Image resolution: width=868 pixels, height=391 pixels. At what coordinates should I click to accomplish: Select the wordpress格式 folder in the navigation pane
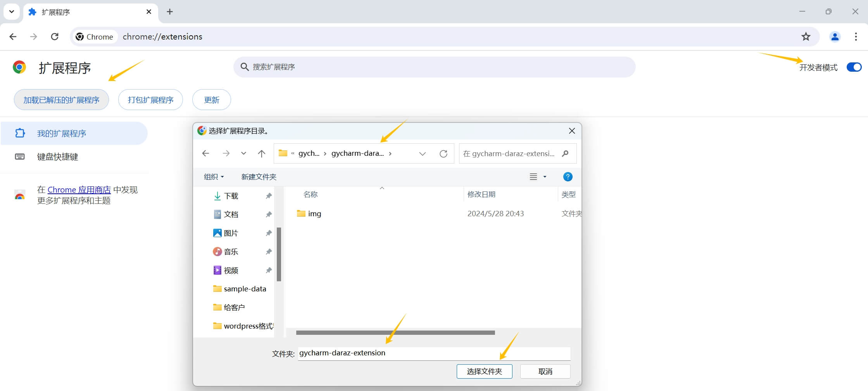(x=243, y=326)
